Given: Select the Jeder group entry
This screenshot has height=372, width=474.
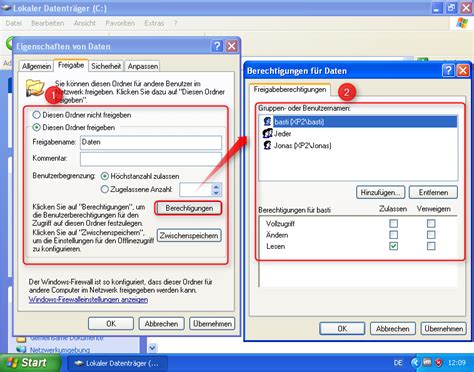Looking at the screenshot, I should 282,134.
